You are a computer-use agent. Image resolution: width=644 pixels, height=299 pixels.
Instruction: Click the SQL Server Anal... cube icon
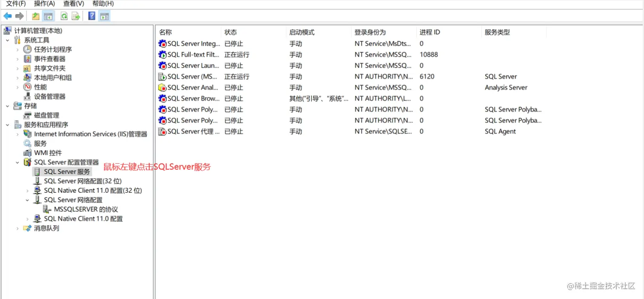[x=162, y=87]
